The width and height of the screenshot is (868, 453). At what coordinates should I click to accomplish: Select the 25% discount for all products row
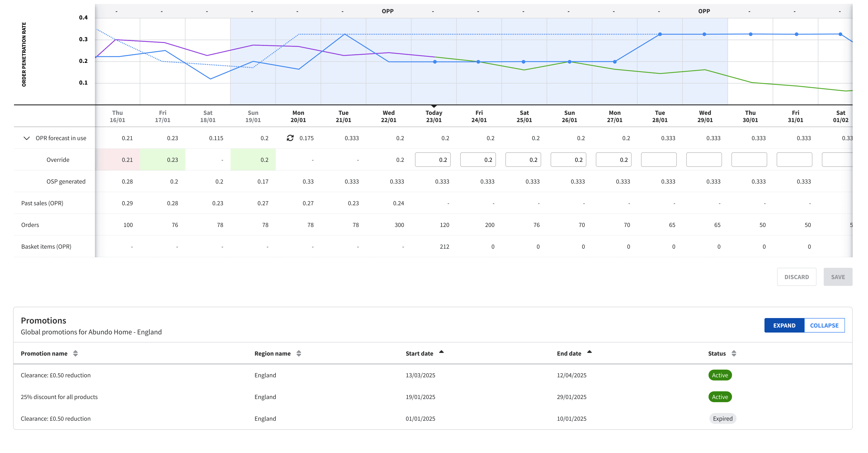[59, 397]
